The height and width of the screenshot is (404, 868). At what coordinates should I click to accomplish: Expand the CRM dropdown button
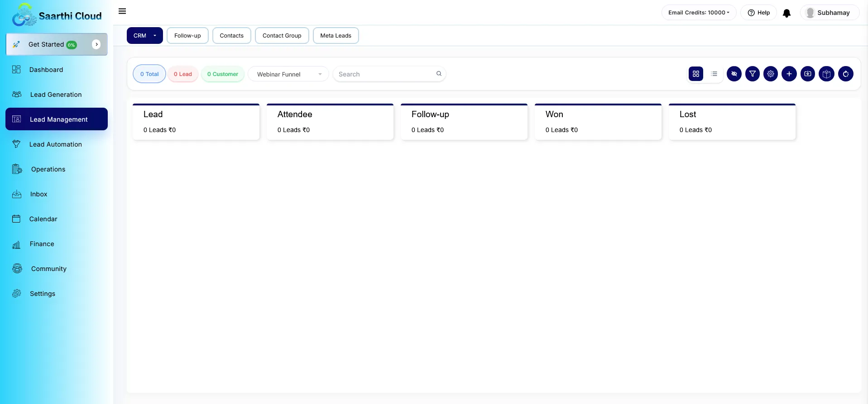coord(144,36)
